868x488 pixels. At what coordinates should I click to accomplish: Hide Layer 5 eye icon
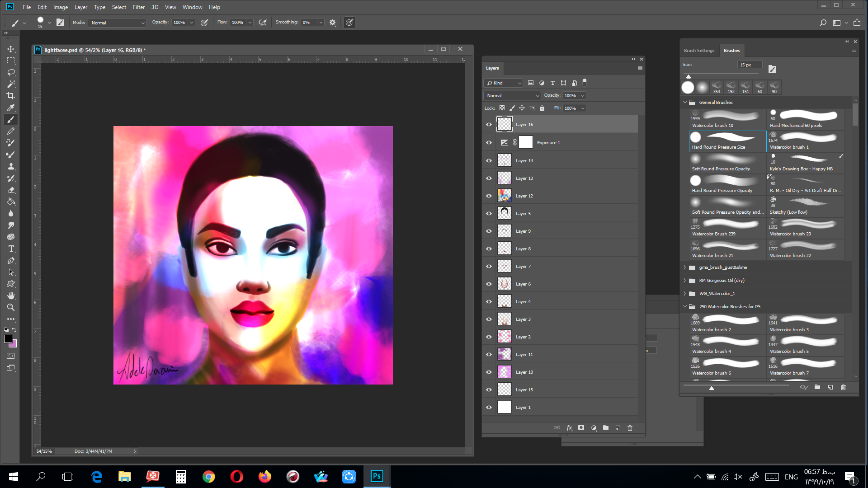coord(489,214)
